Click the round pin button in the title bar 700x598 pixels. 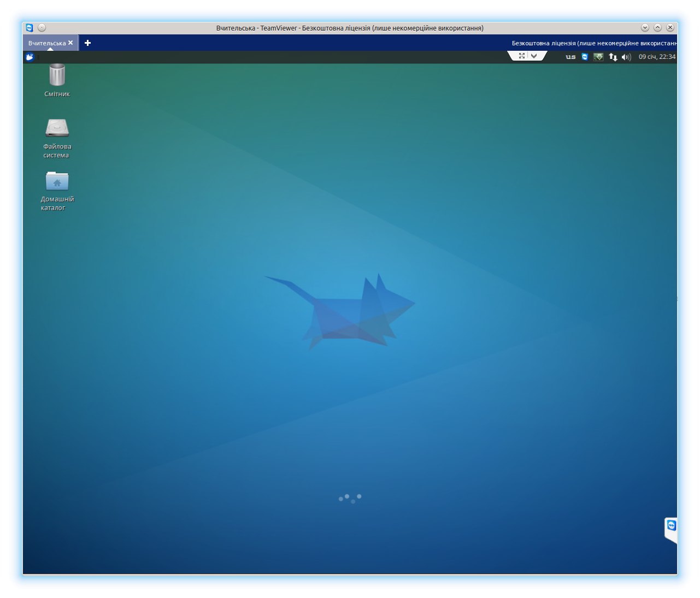42,28
